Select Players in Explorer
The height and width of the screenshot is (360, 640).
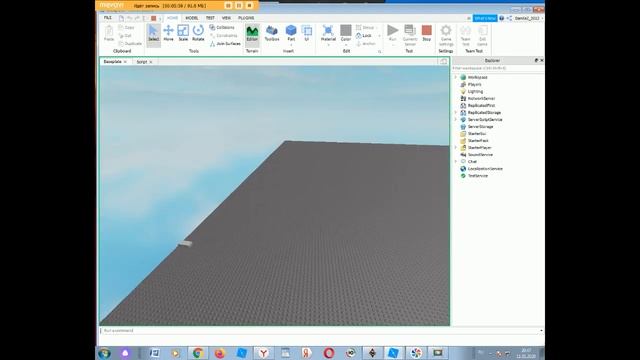coord(474,84)
